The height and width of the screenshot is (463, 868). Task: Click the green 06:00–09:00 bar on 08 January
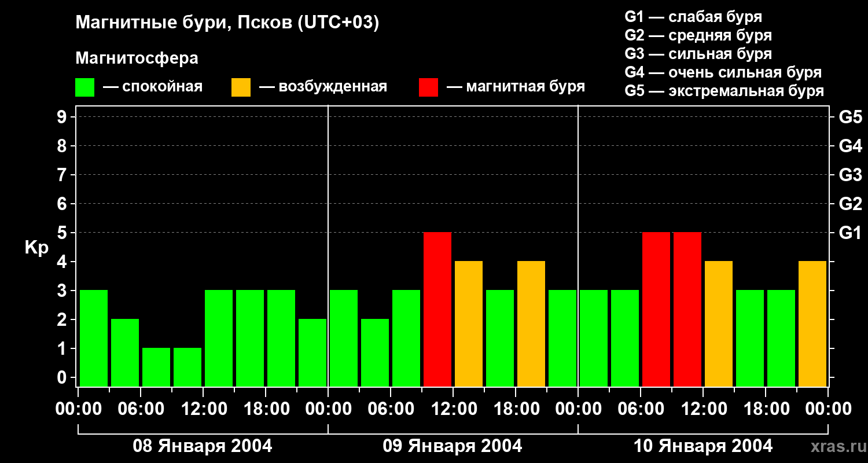(156, 367)
